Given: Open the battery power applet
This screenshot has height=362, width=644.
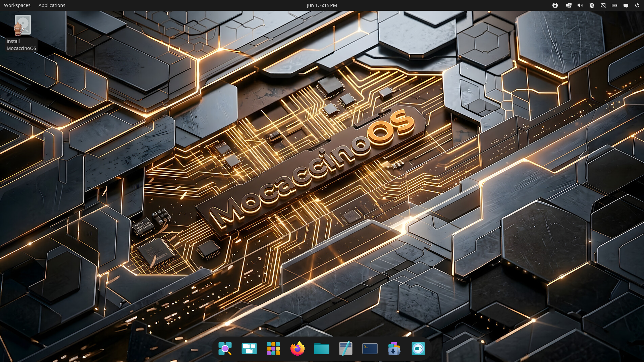Looking at the screenshot, I should tap(614, 5).
